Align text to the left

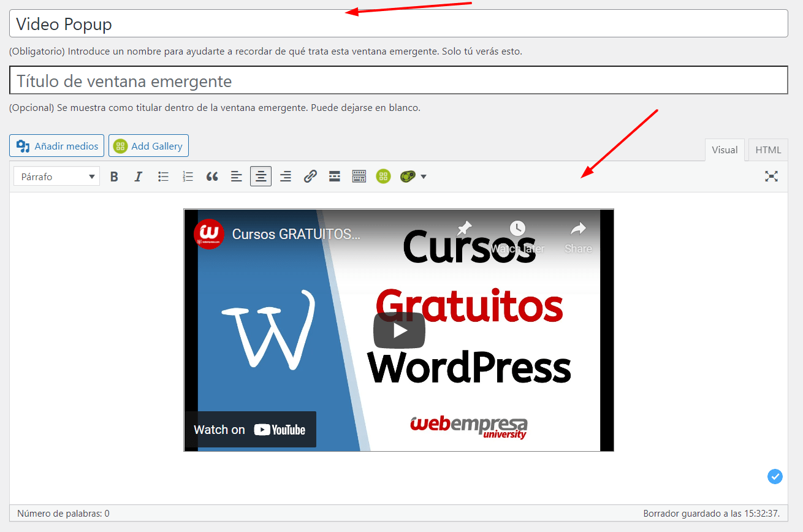pos(237,177)
